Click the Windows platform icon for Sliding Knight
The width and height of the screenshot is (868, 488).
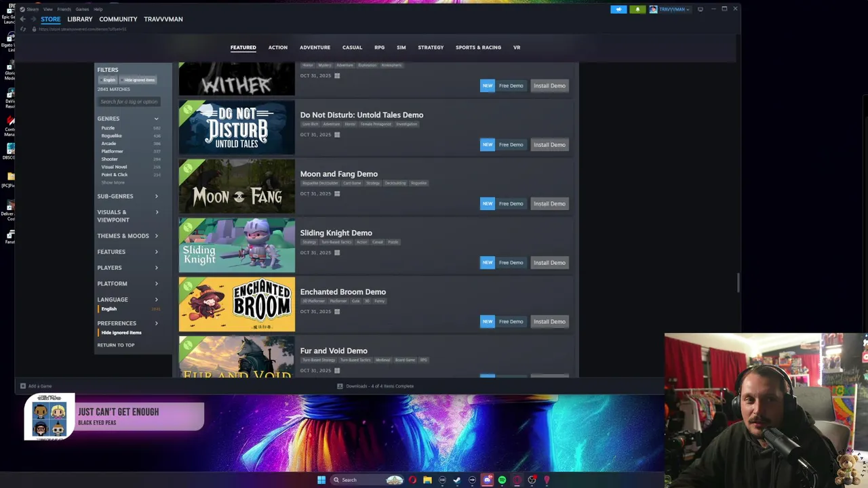coord(337,253)
